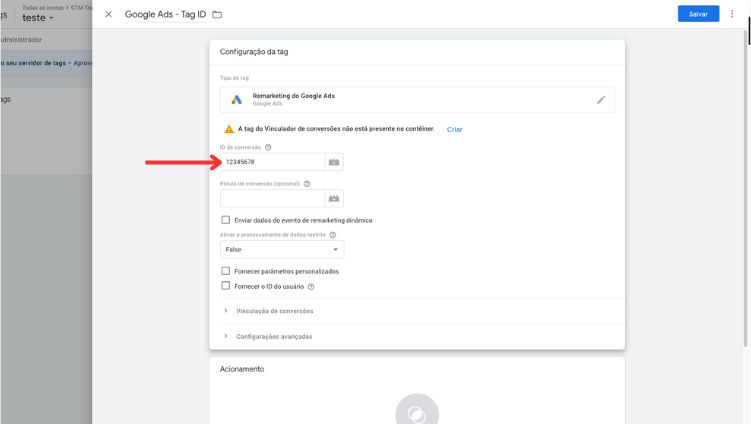
Task: Open help for ID de conversão
Action: 268,147
